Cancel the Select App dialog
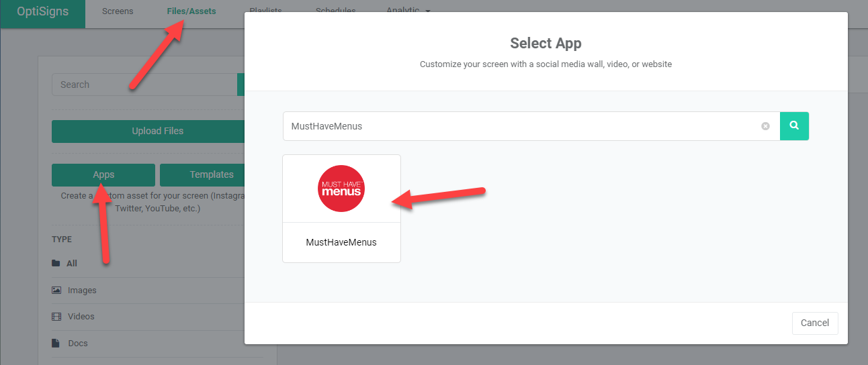The image size is (868, 365). point(815,323)
